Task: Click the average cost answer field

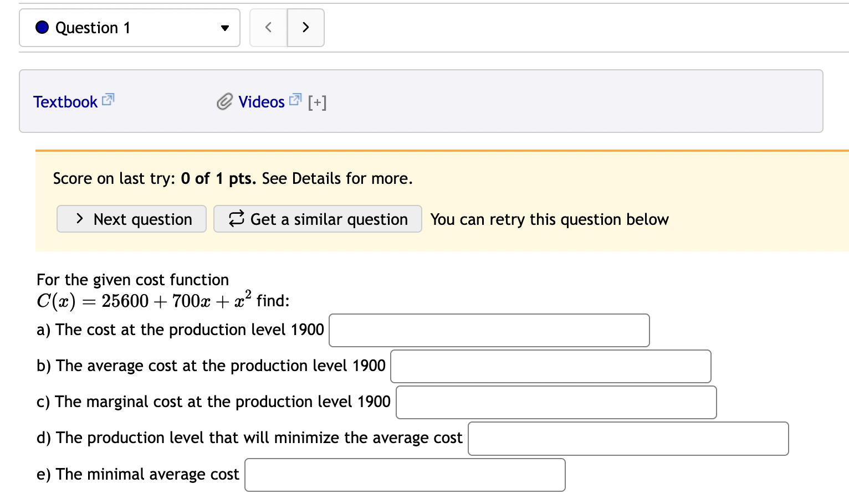Action: pyautogui.click(x=550, y=367)
